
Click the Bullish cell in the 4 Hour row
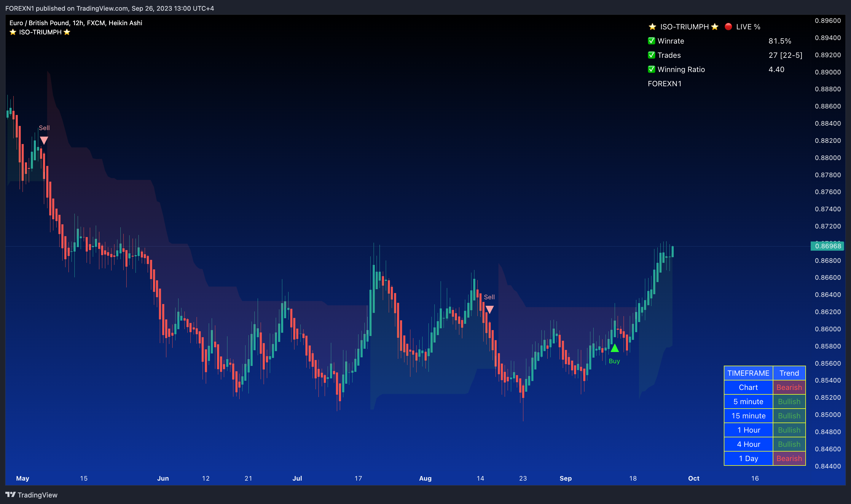pos(789,444)
